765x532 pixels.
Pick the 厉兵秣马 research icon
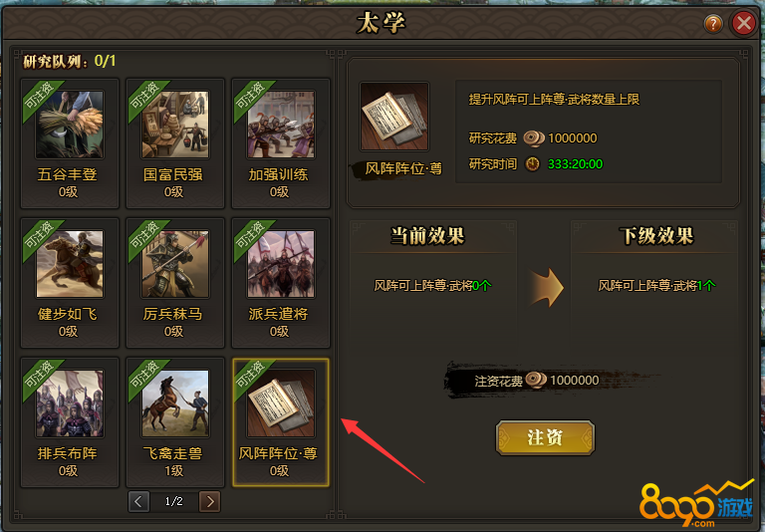[x=175, y=264]
